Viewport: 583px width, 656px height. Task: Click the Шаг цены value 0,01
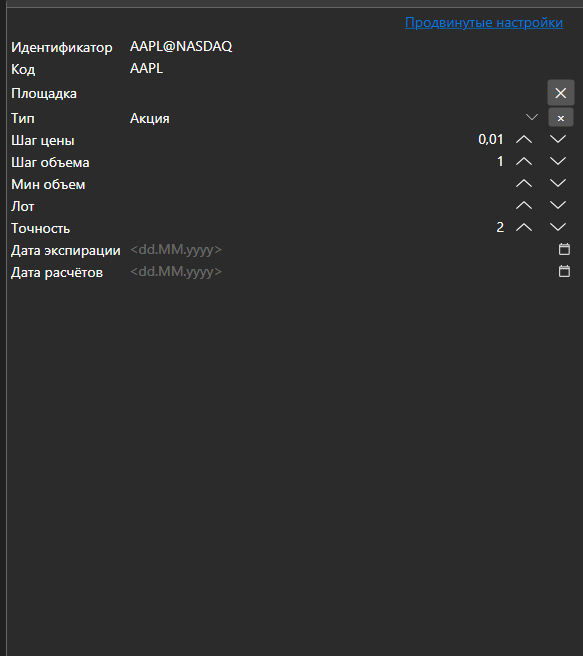tap(491, 140)
